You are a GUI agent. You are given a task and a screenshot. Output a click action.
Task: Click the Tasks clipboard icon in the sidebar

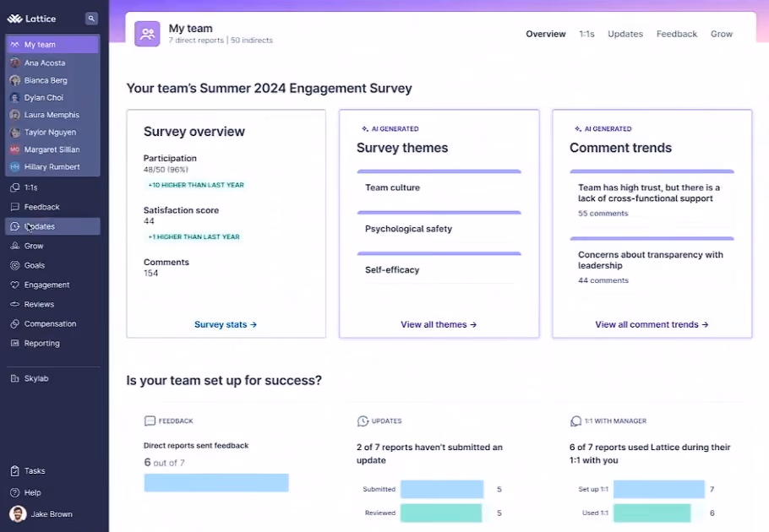pyautogui.click(x=15, y=470)
